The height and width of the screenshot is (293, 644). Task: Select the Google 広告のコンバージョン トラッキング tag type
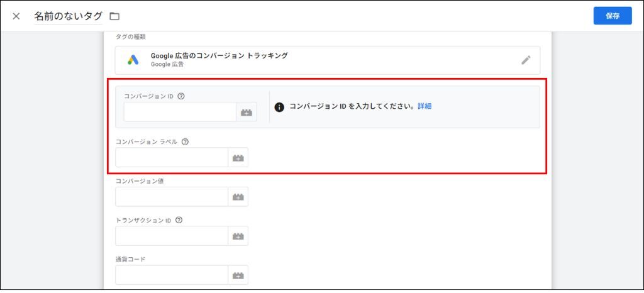327,60
